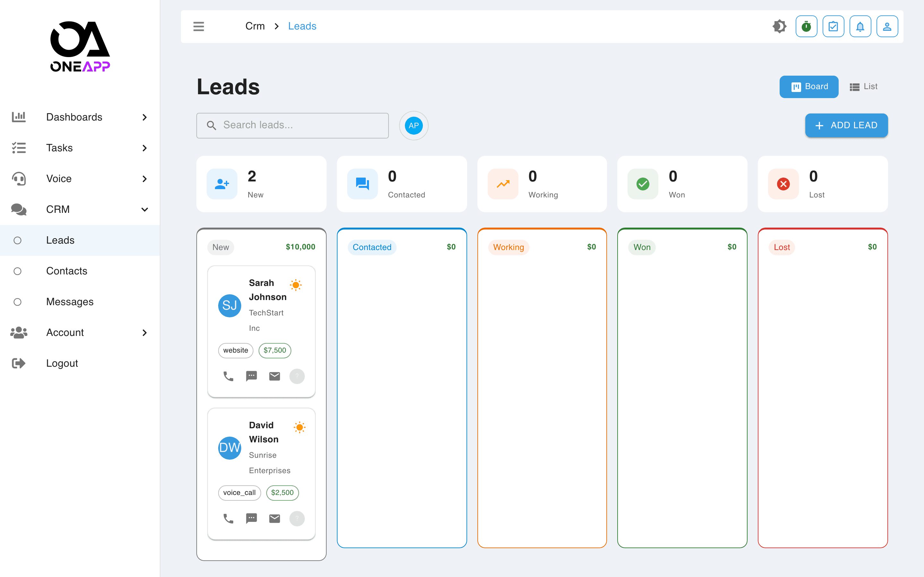Navigate to Crm via the breadcrumb link
924x577 pixels.
click(255, 26)
